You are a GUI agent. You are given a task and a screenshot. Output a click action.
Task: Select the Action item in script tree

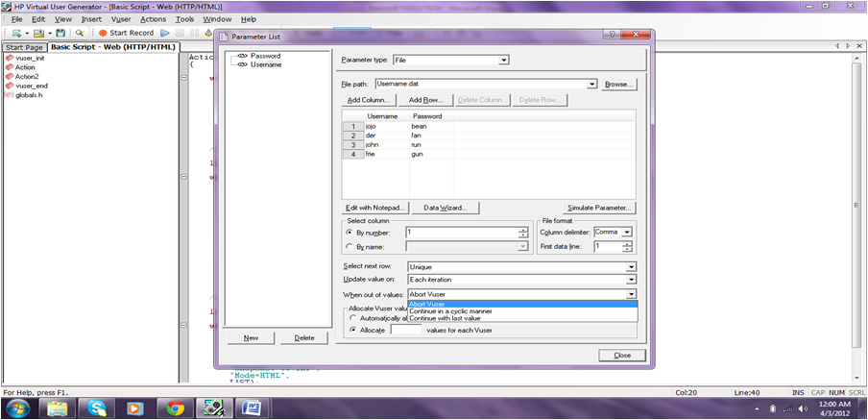pos(25,67)
